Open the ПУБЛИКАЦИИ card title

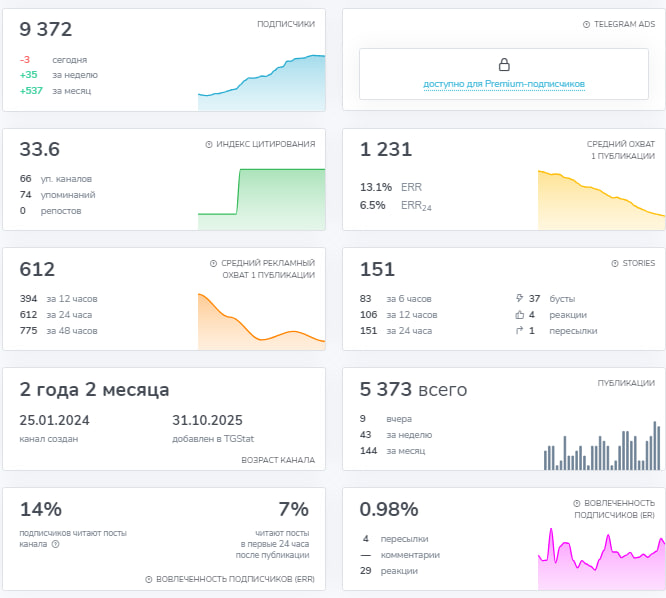[625, 383]
